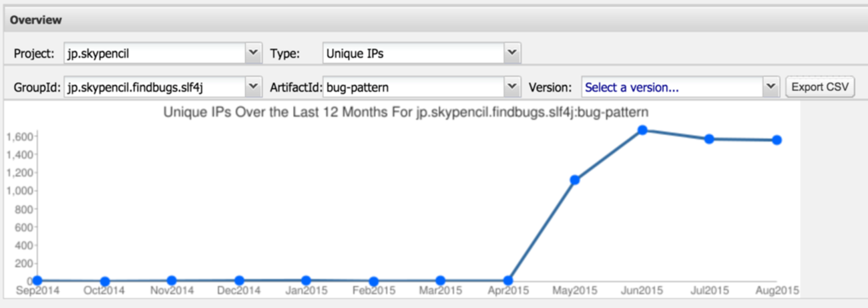The height and width of the screenshot is (308, 868).
Task: Click the Sep2014 data point
Action: (x=37, y=281)
